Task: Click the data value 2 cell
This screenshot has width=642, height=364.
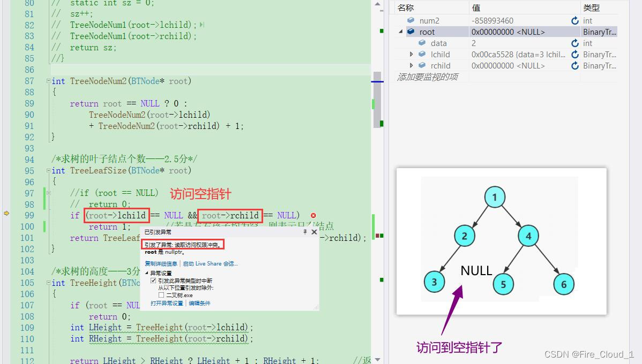Action: 474,43
